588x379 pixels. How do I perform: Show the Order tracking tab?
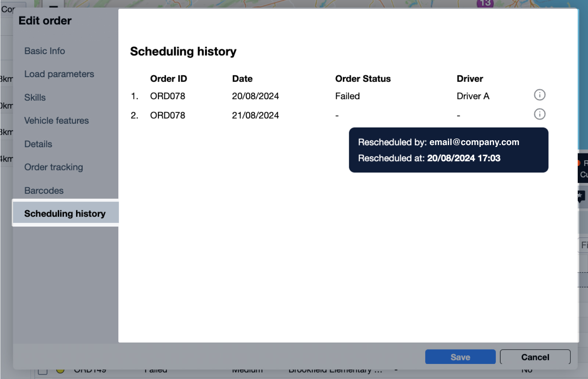54,167
